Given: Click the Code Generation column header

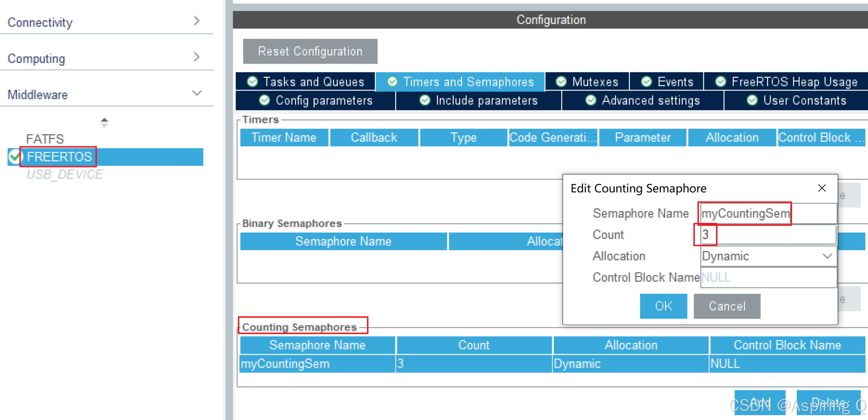Looking at the screenshot, I should pyautogui.click(x=553, y=138).
